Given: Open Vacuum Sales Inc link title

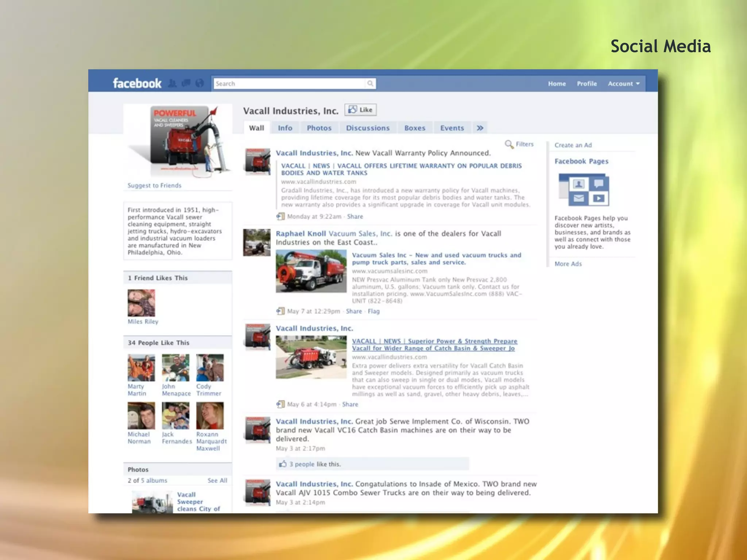Looking at the screenshot, I should [x=437, y=258].
